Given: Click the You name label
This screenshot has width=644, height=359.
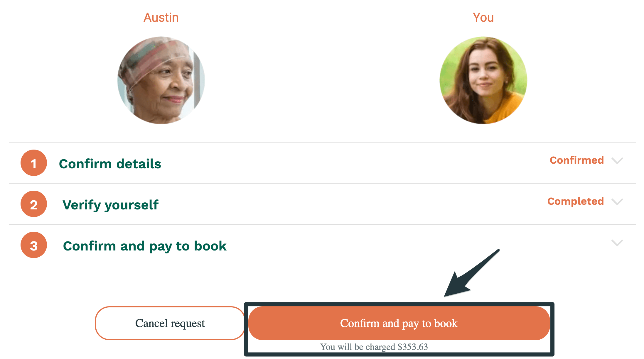Looking at the screenshot, I should point(483,18).
